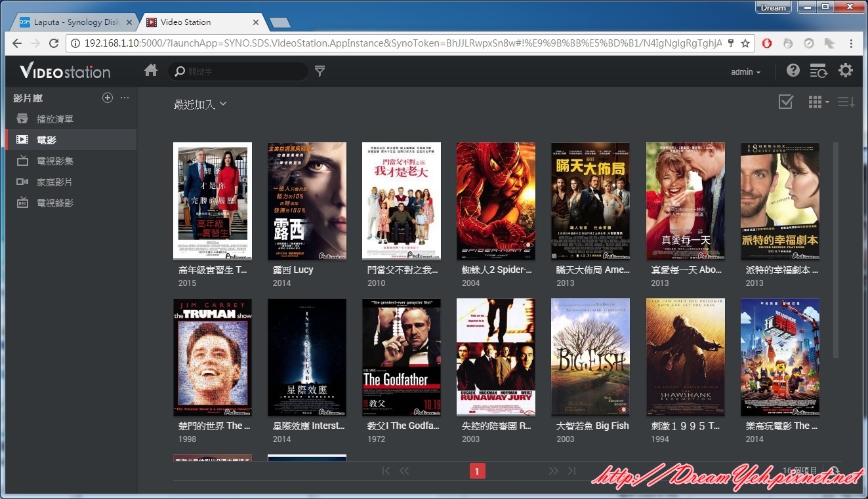Screen dimensions: 868x499
Task: Click the browser back arrow
Action: click(x=17, y=43)
